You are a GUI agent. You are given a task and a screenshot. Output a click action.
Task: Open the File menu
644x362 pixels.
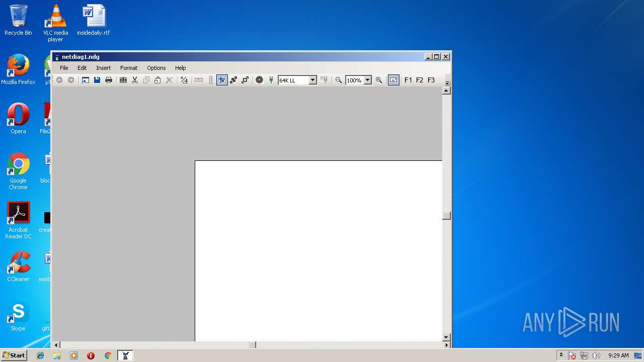point(64,68)
